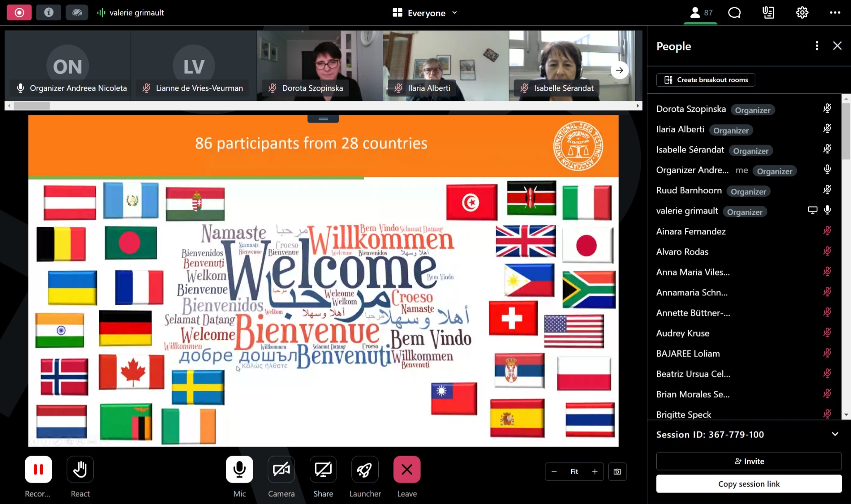Click the red recording indicator icon
The height and width of the screenshot is (504, 851).
click(x=19, y=12)
